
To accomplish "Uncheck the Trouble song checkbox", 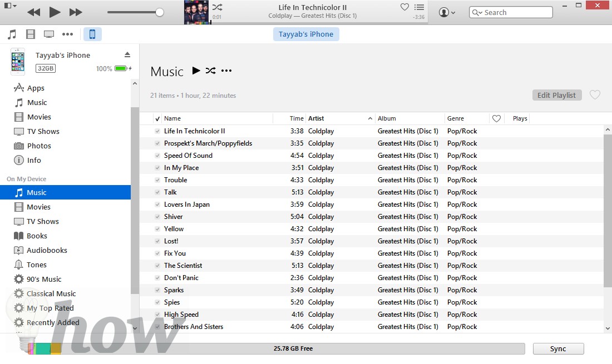I will pyautogui.click(x=157, y=180).
